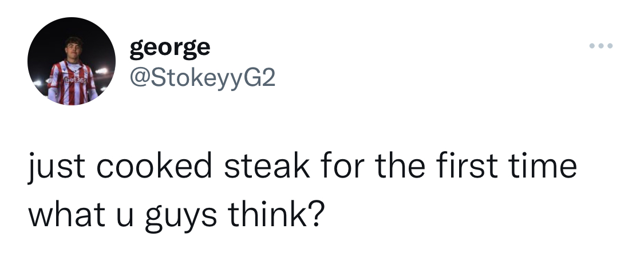
Task: Open the three-dot more options menu
Action: (x=601, y=46)
